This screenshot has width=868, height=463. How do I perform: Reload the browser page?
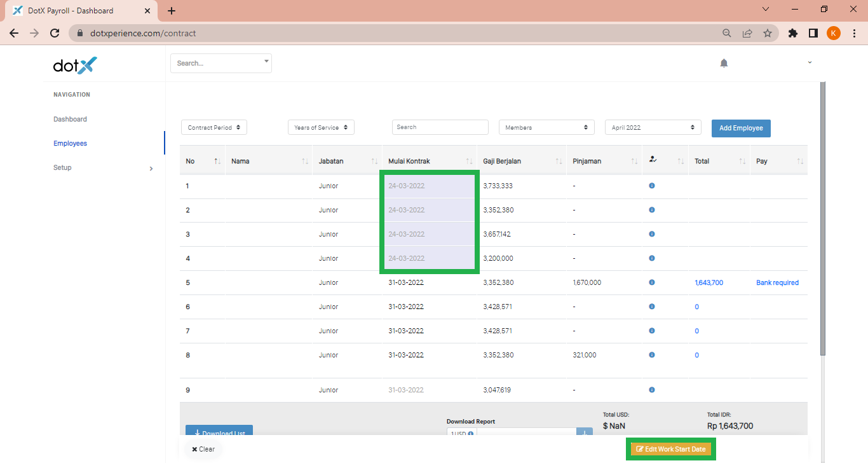click(55, 33)
